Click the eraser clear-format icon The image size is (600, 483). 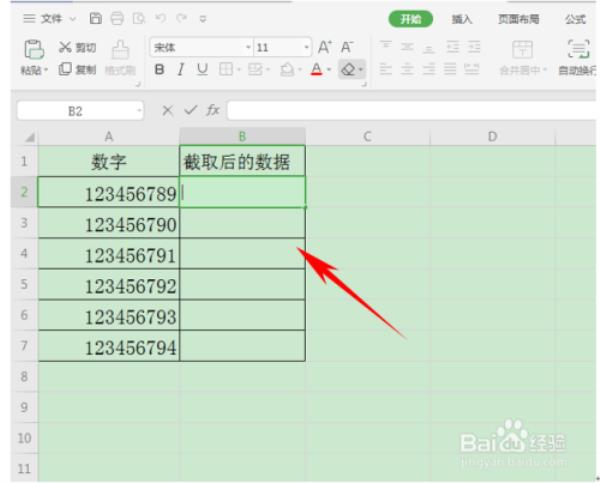[x=348, y=70]
